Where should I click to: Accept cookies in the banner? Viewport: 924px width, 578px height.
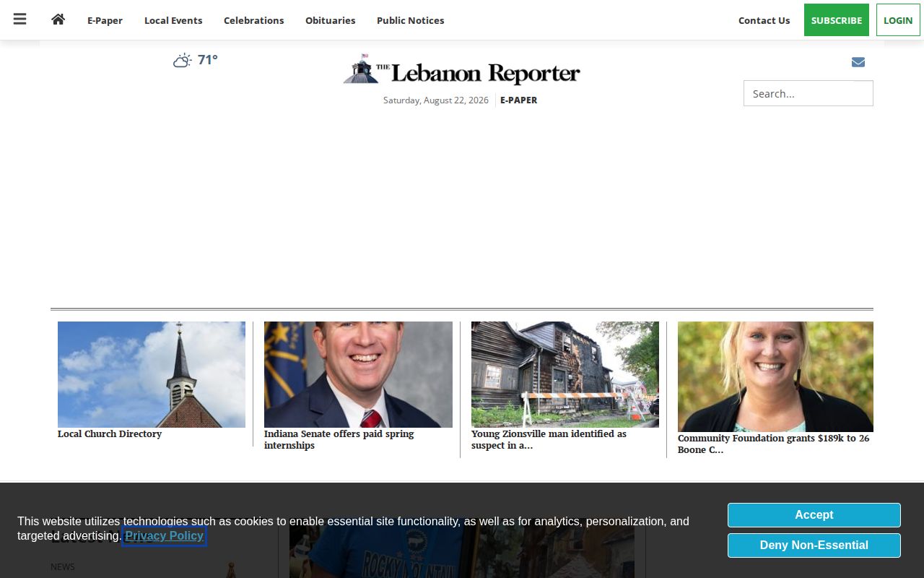click(x=814, y=515)
